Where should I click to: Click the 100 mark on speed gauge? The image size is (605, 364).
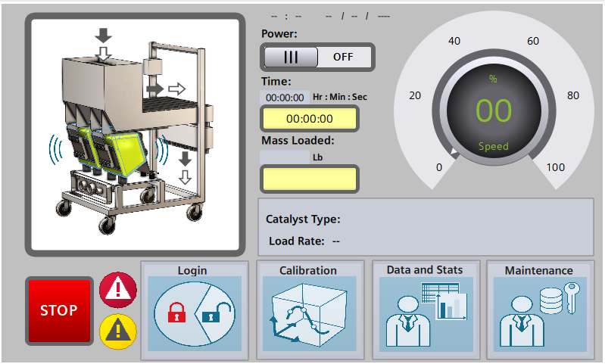click(x=555, y=166)
